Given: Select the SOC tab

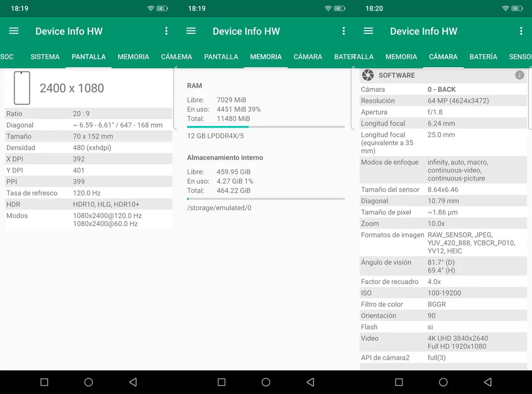Looking at the screenshot, I should (7, 57).
